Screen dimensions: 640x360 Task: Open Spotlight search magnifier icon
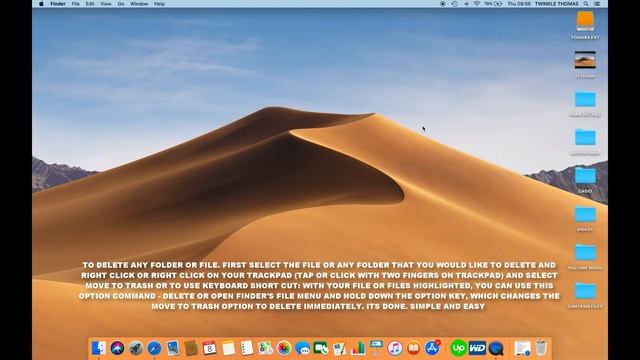coord(586,4)
